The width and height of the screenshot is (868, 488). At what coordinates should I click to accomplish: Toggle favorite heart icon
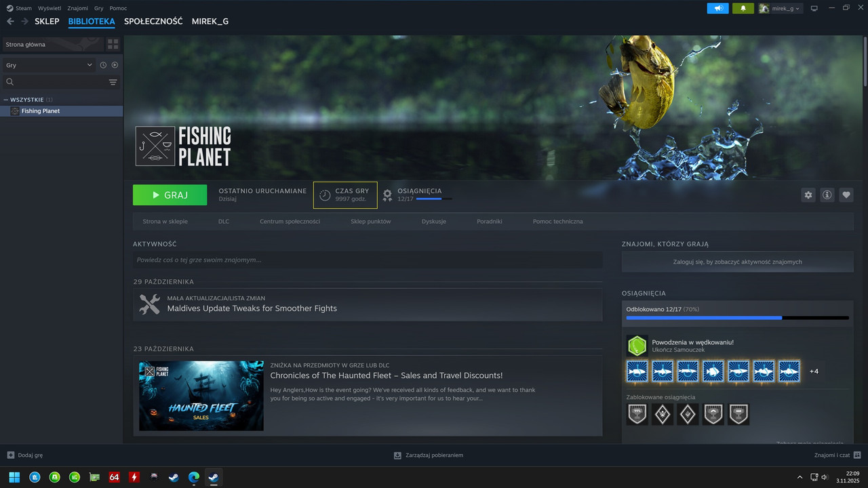[x=846, y=195]
